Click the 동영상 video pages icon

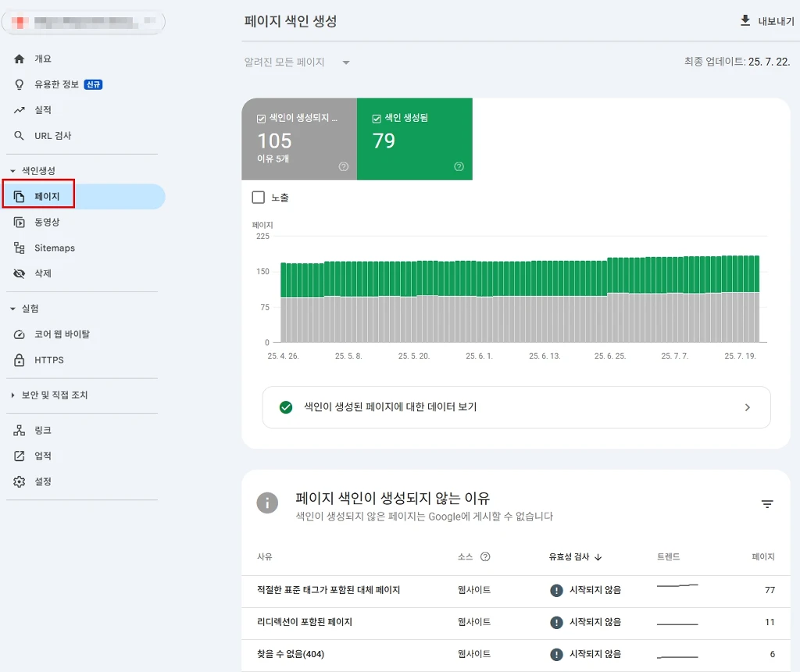click(20, 222)
